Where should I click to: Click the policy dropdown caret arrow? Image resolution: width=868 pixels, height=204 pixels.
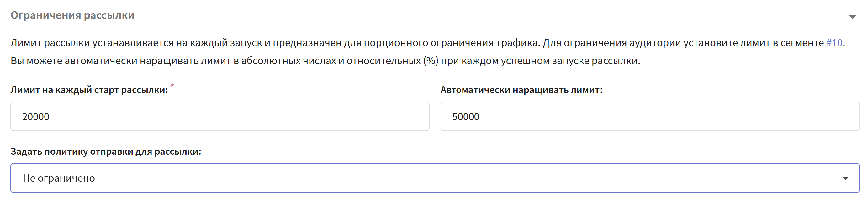(x=845, y=178)
